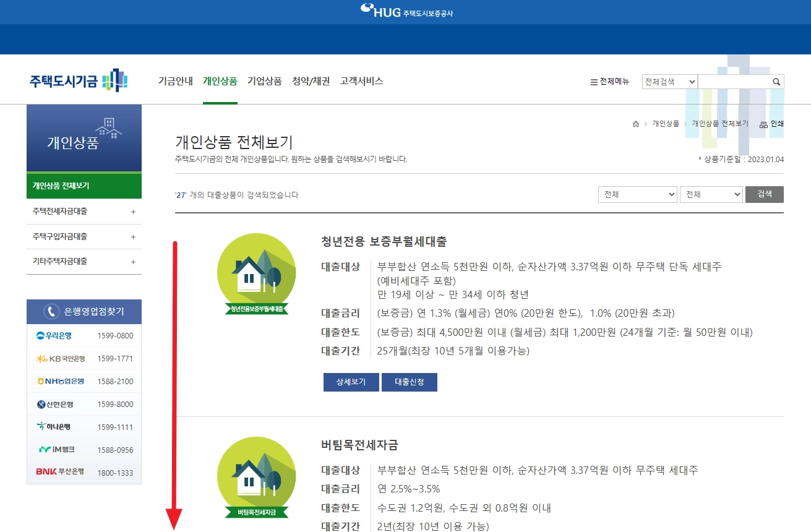
Task: Click the 대출신청 button
Action: coord(410,382)
